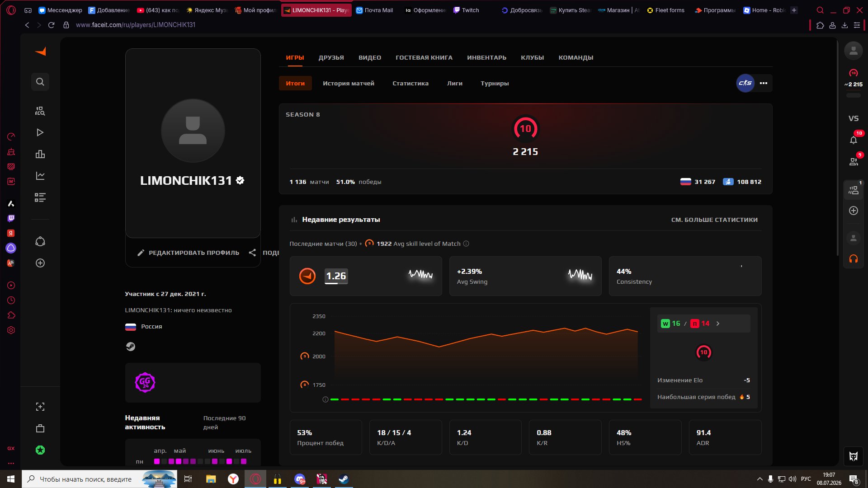The image size is (868, 488).
Task: Reload the page with refresh button
Action: 51,25
